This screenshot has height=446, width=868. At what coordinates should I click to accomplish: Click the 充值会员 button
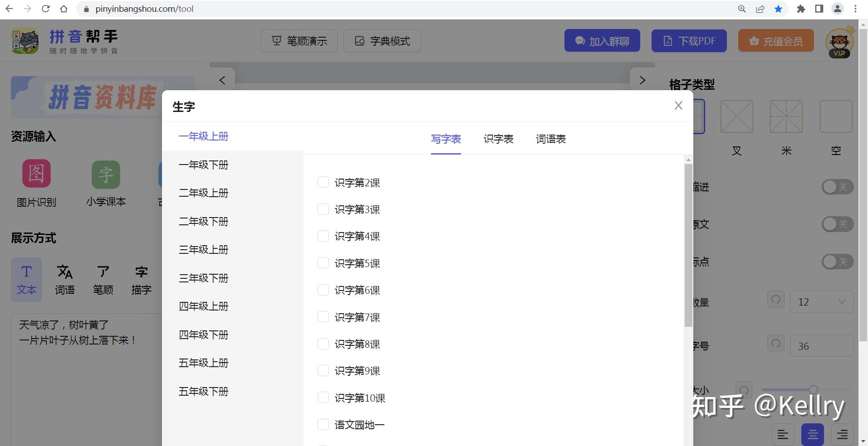click(x=776, y=41)
